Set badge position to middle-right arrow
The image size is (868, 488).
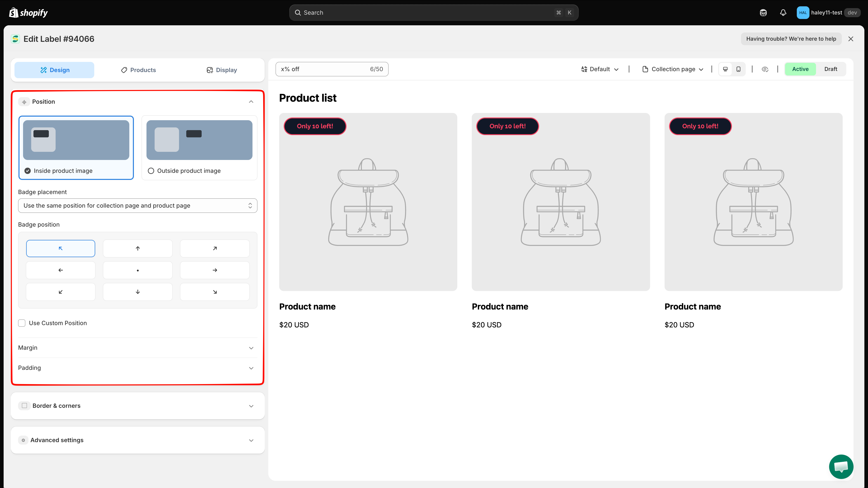tap(215, 270)
